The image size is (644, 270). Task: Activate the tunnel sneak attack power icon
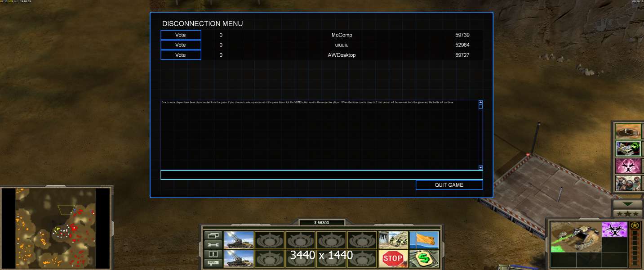click(628, 131)
